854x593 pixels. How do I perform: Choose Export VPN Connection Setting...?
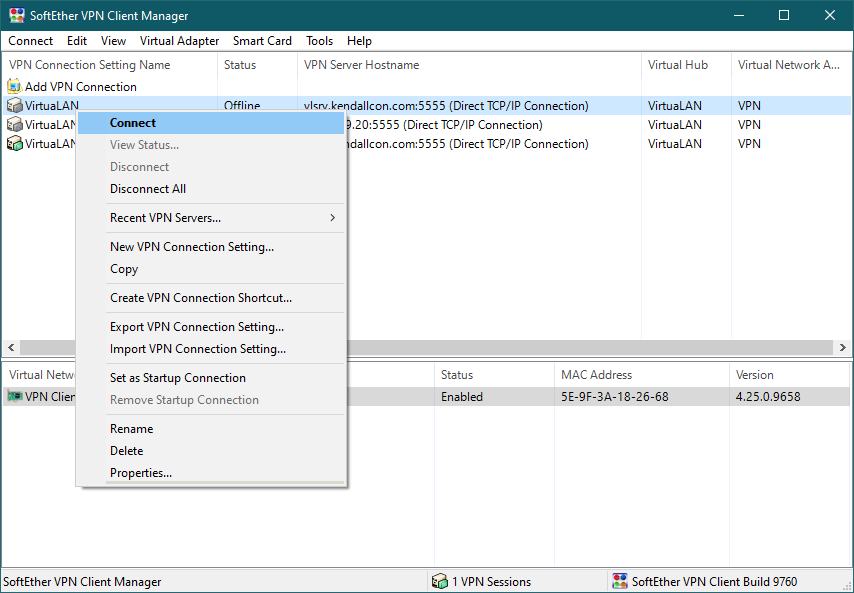[x=197, y=327]
